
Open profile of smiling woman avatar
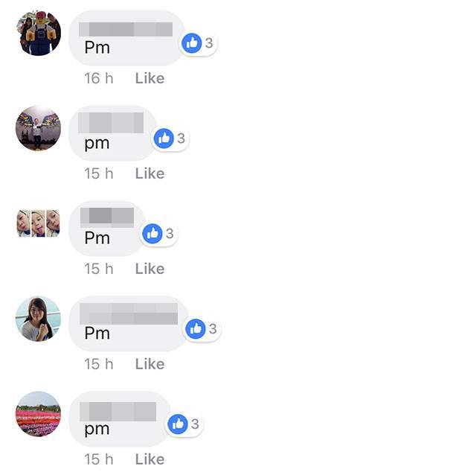coord(38,319)
